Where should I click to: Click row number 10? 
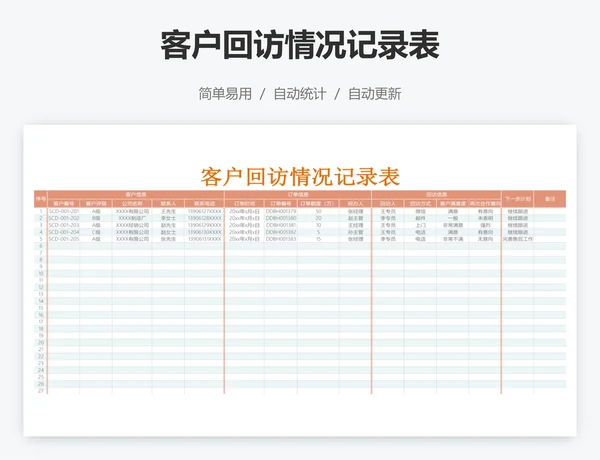click(41, 273)
